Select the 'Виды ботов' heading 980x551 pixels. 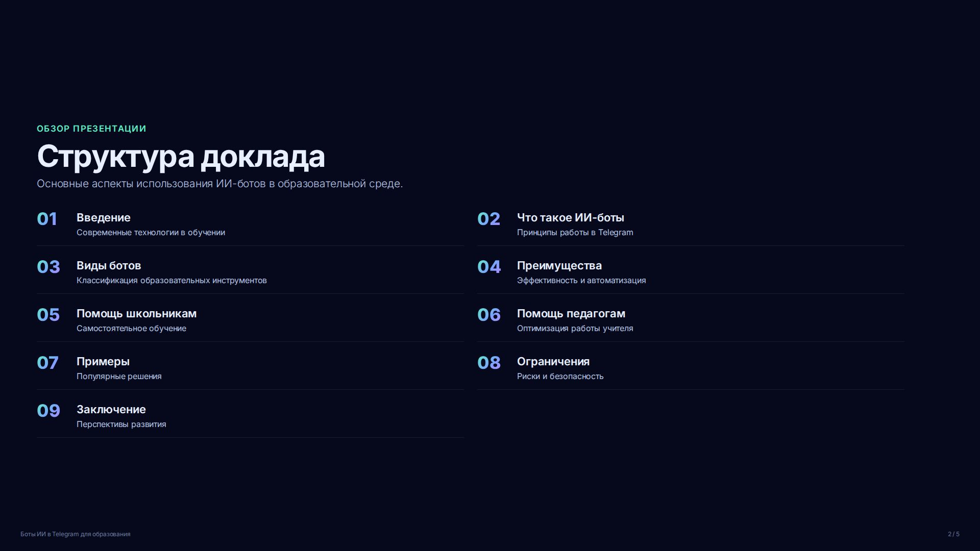pos(109,266)
